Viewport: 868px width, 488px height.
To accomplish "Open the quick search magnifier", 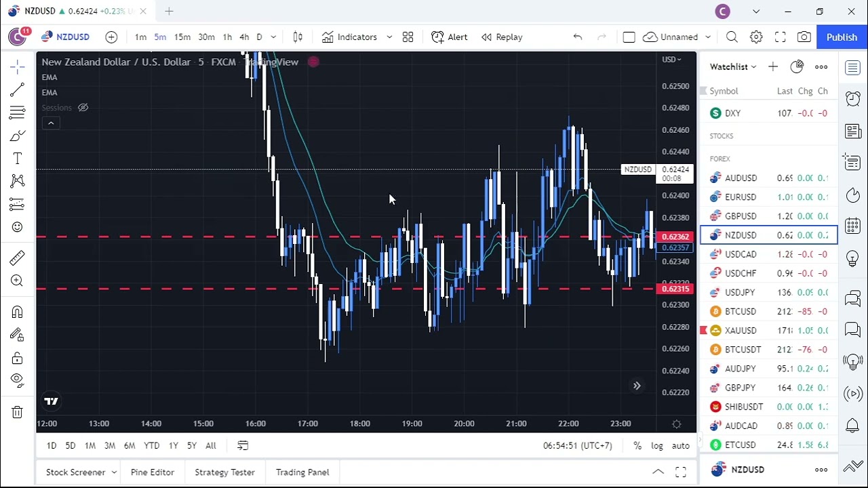I will coord(732,37).
